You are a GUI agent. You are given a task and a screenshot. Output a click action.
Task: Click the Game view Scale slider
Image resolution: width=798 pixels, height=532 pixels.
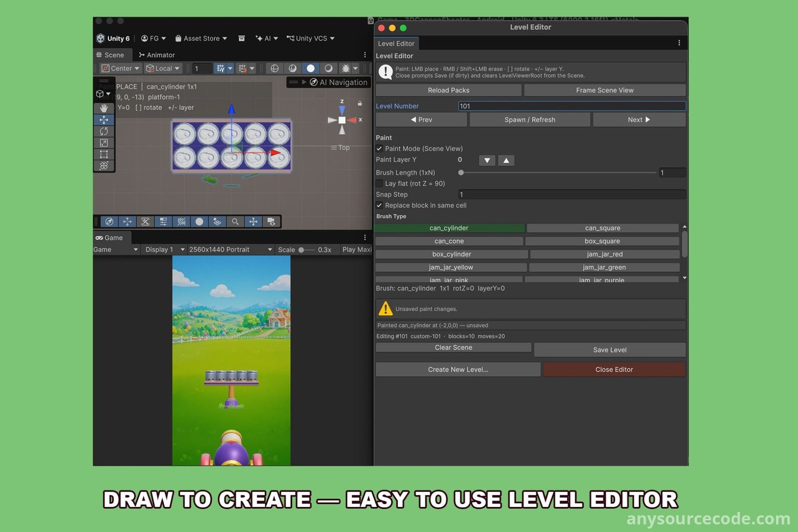[306, 250]
